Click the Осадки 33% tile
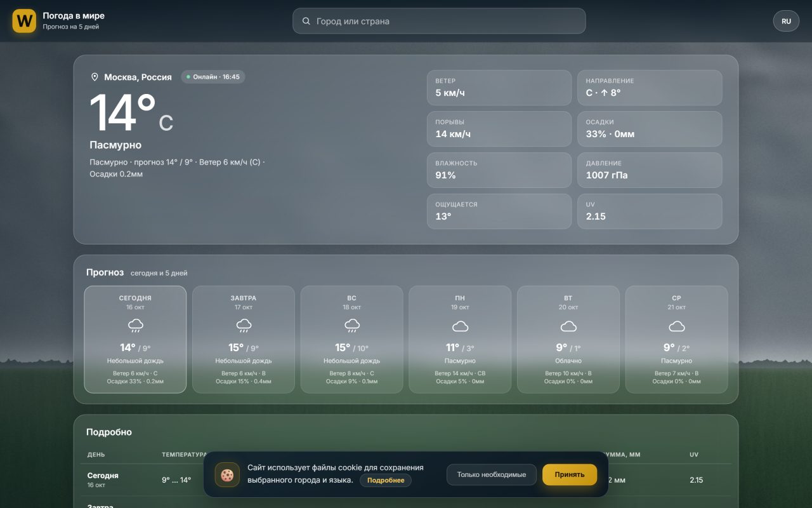 (x=650, y=129)
